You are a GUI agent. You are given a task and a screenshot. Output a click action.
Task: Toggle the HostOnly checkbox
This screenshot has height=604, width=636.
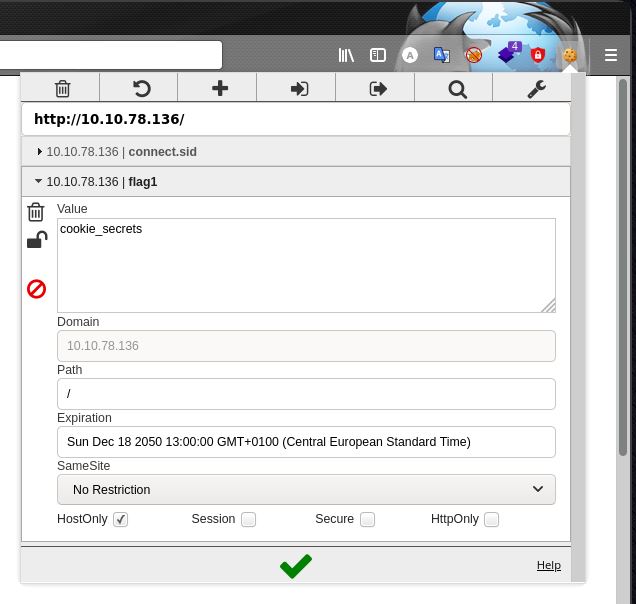(120, 519)
